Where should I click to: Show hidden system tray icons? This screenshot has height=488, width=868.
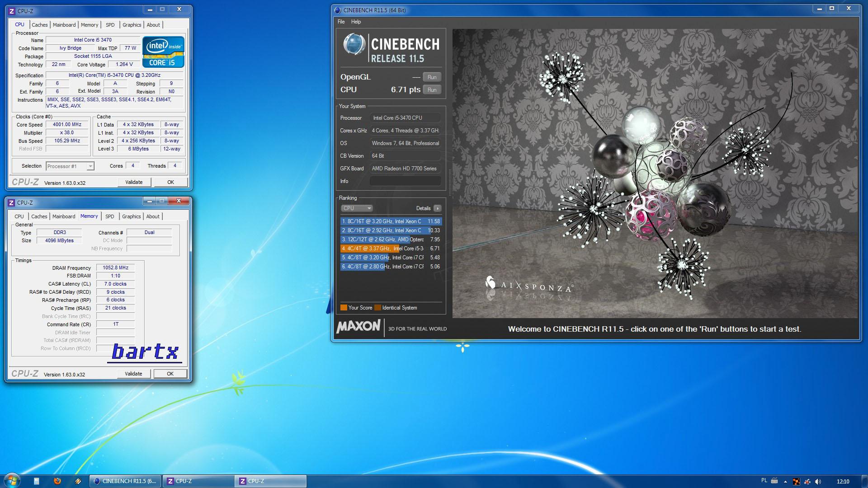[785, 482]
